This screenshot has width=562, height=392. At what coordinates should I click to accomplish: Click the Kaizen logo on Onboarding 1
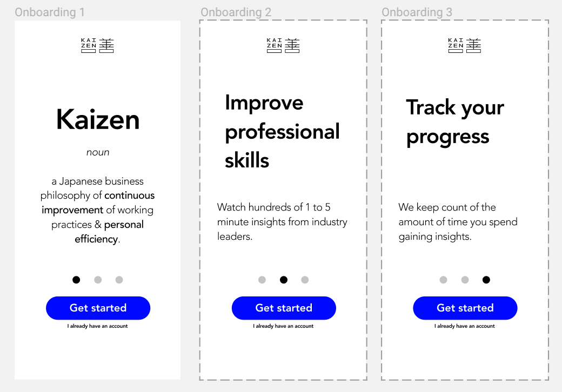(x=97, y=45)
